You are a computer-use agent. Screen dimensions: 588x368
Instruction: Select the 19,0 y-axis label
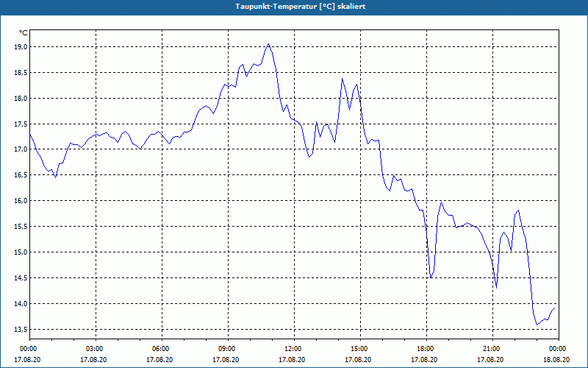coord(21,47)
